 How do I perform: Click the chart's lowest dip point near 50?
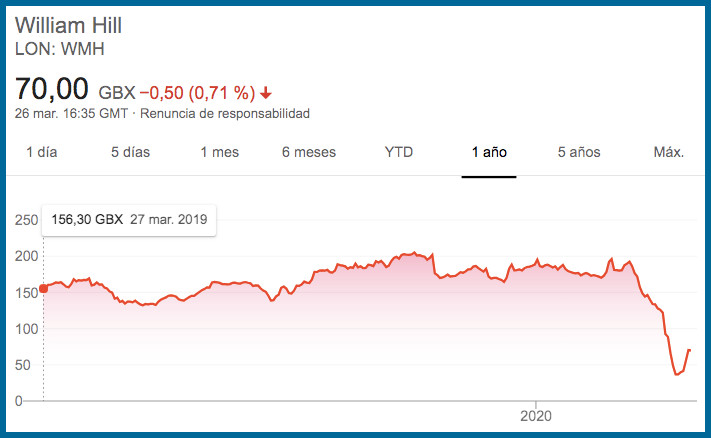point(677,374)
